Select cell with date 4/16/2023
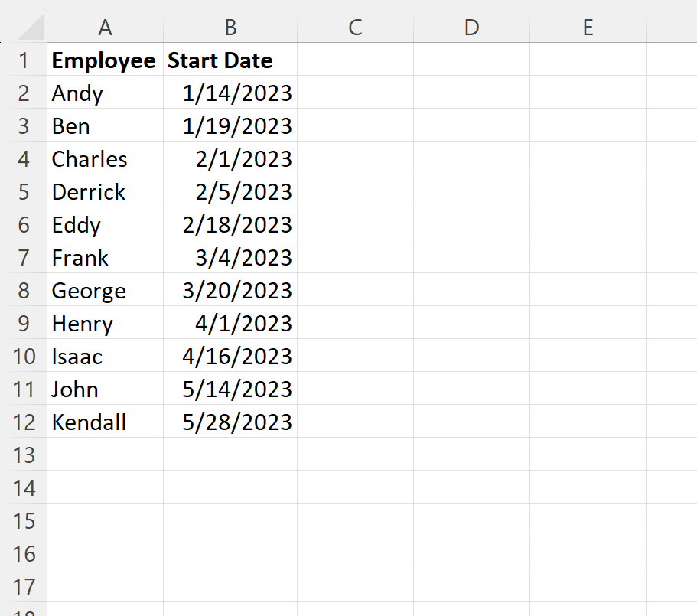This screenshot has width=697, height=616. point(230,356)
